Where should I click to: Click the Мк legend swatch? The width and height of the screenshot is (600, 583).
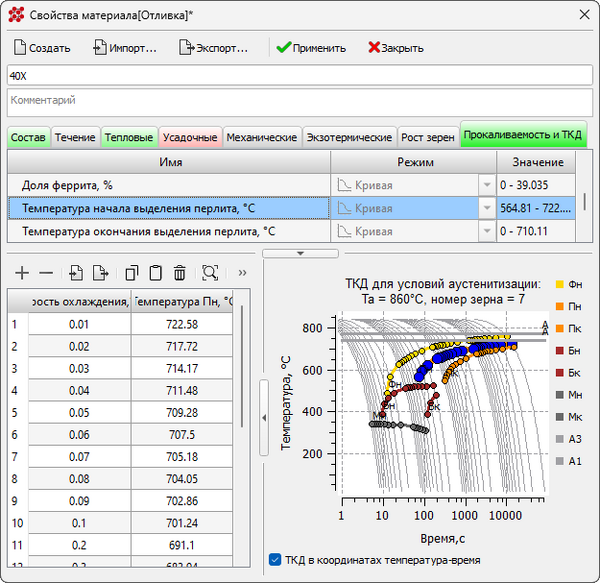coord(559,417)
